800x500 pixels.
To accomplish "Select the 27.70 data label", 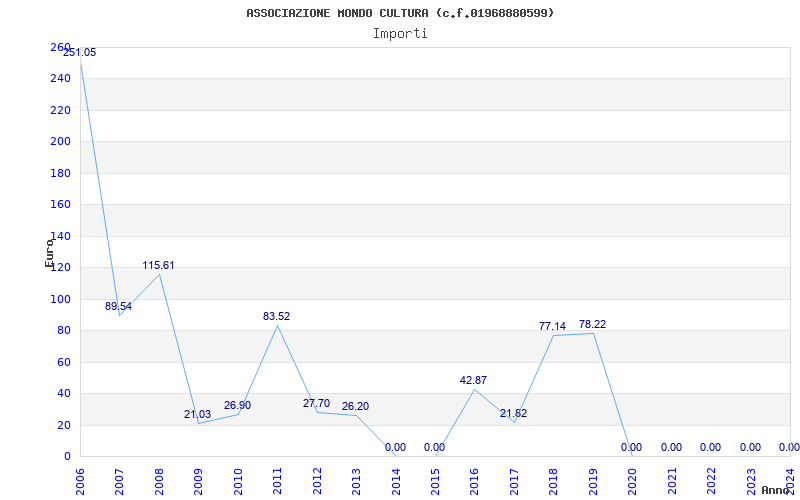I will pos(316,404).
